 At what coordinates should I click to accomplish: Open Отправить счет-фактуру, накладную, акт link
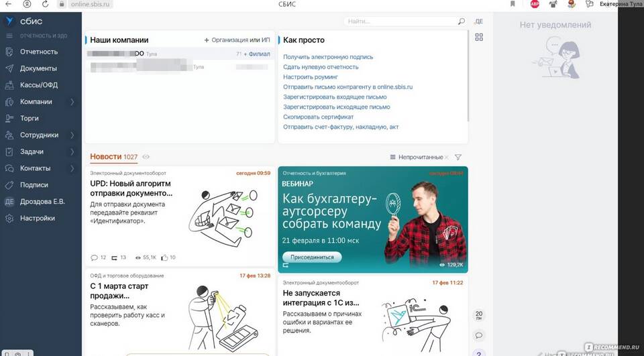341,127
